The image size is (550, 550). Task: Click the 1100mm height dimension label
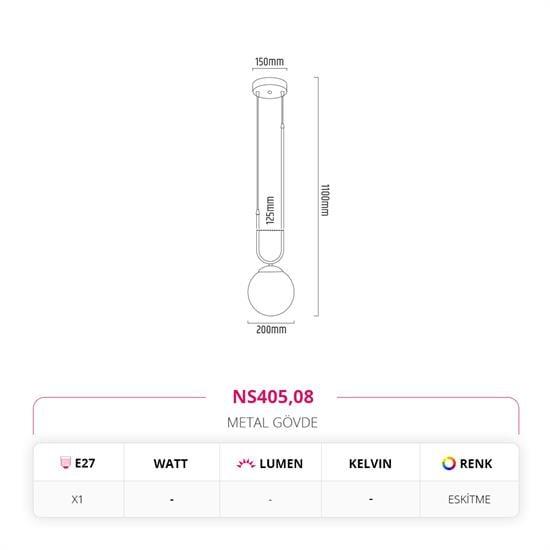[x=325, y=200]
